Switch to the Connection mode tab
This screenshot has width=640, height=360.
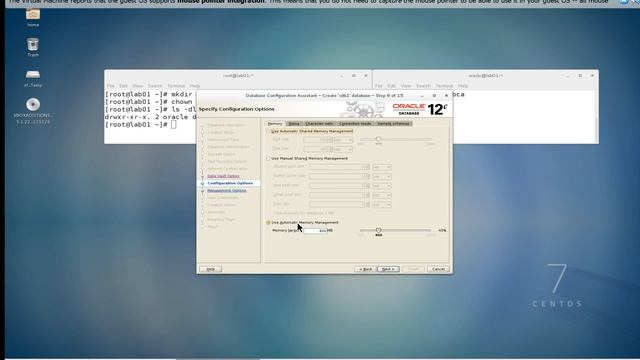(355, 124)
